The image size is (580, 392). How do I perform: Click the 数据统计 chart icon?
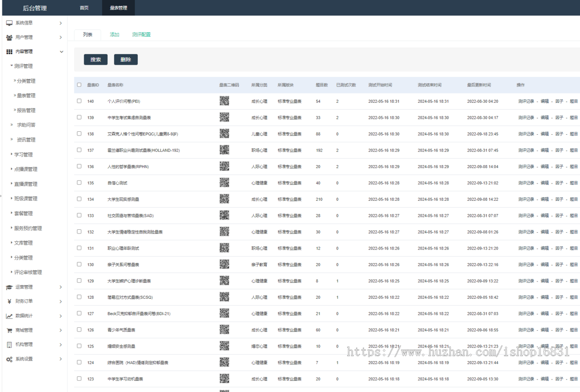tap(9, 316)
